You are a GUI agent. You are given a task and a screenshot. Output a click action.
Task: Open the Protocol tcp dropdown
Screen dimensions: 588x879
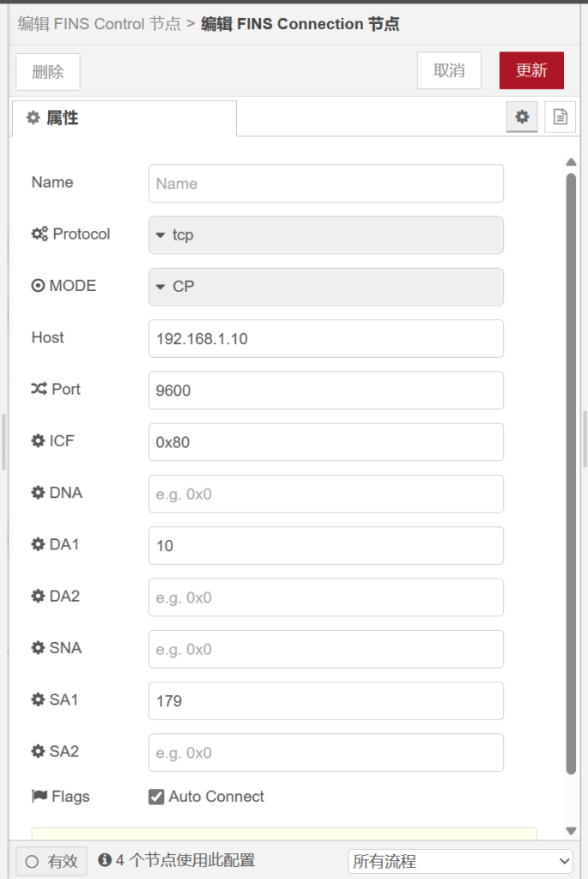point(325,235)
